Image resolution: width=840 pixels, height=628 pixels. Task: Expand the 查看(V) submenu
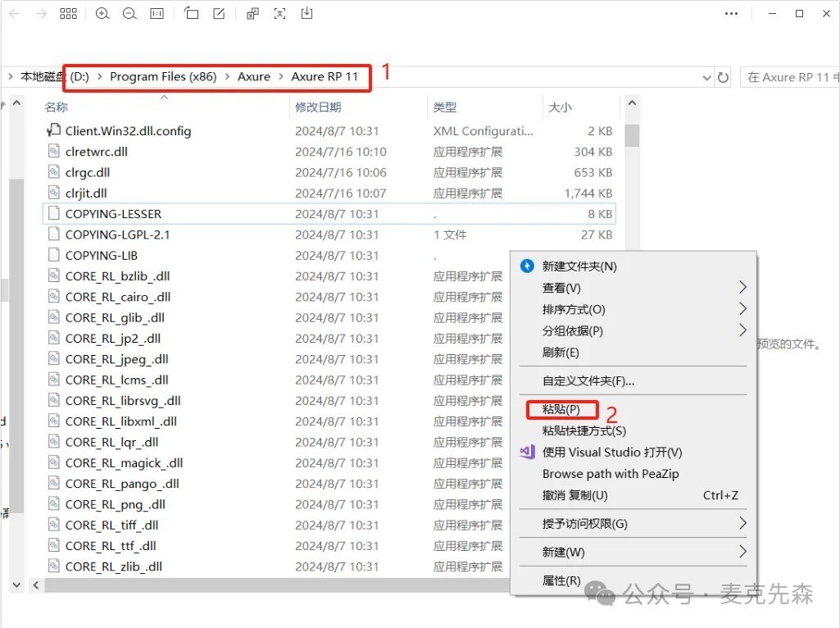tap(742, 287)
